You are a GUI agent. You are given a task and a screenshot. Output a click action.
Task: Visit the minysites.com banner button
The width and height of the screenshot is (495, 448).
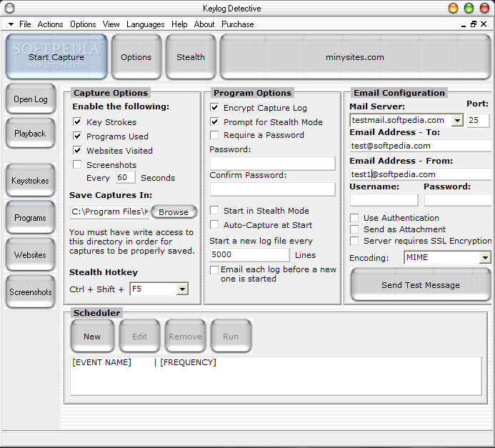[355, 57]
